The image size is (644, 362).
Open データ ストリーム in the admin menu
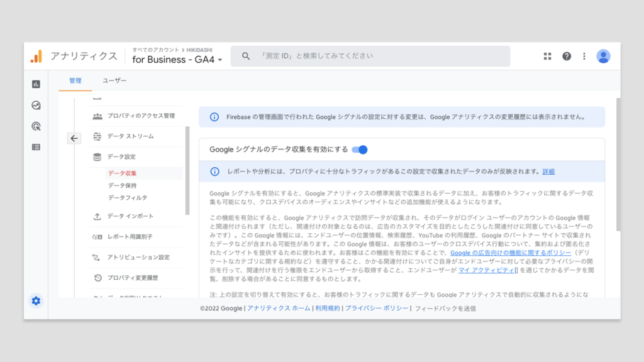coord(130,136)
